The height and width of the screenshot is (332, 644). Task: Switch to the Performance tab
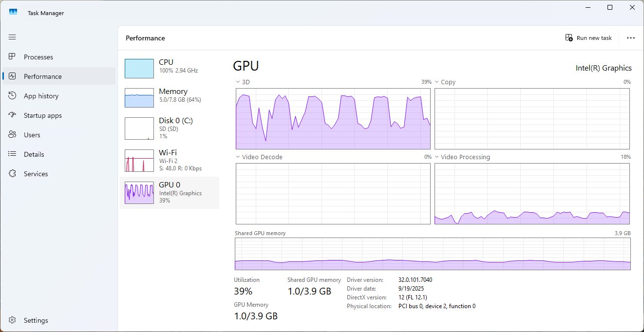(x=43, y=76)
